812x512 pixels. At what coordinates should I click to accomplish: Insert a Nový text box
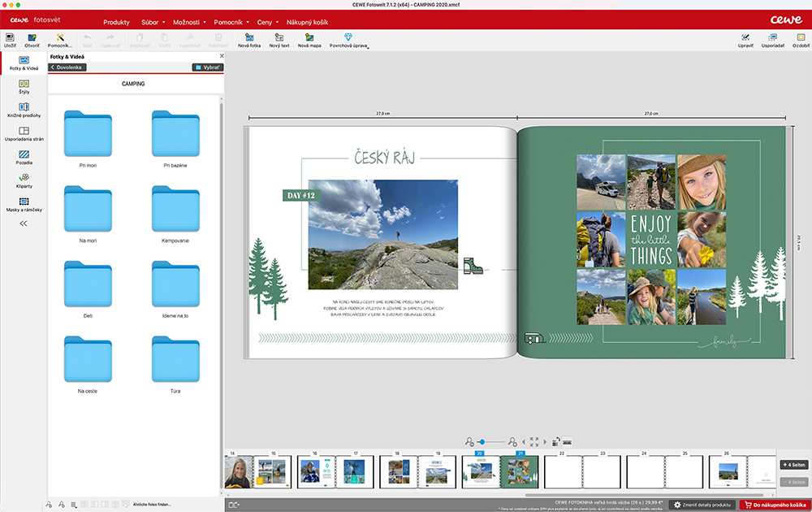tap(279, 39)
